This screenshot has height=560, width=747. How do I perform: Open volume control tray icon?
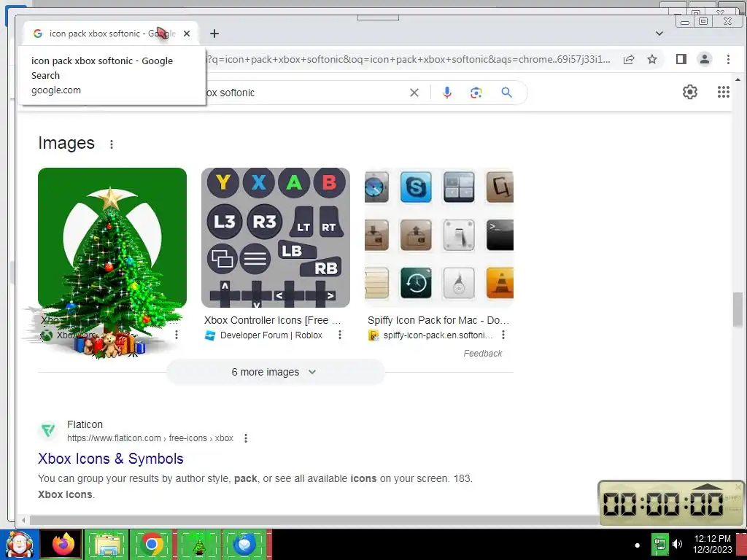677,544
